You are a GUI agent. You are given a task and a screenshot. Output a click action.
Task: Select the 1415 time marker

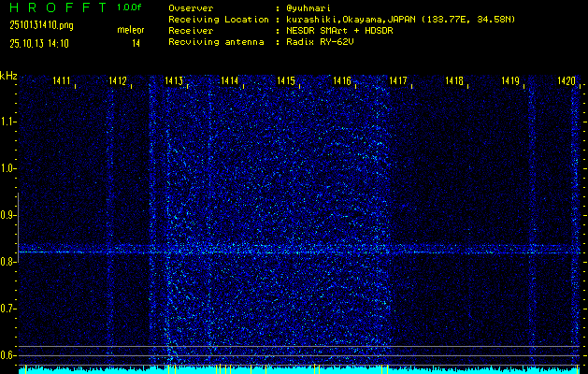click(286, 82)
